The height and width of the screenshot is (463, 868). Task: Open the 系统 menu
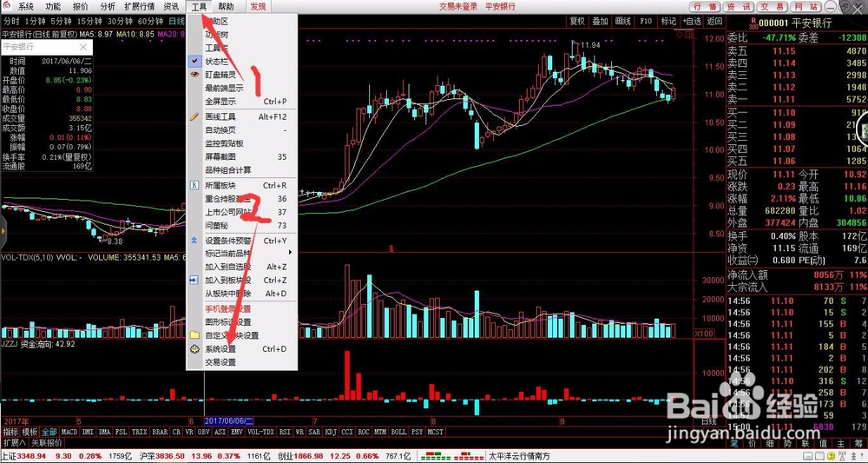pyautogui.click(x=26, y=7)
